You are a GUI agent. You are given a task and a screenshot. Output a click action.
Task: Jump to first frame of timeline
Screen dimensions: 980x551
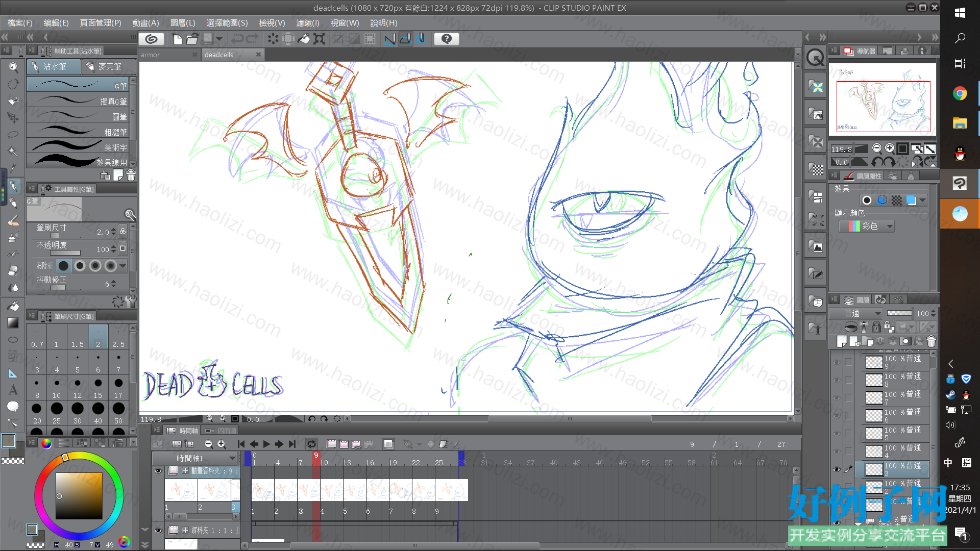241,444
